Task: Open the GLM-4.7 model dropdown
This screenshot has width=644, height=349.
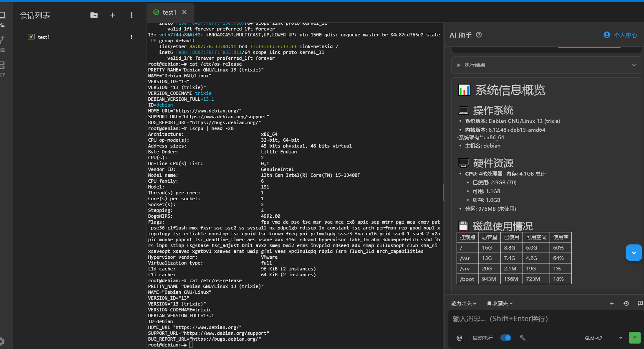Action: coord(603,338)
